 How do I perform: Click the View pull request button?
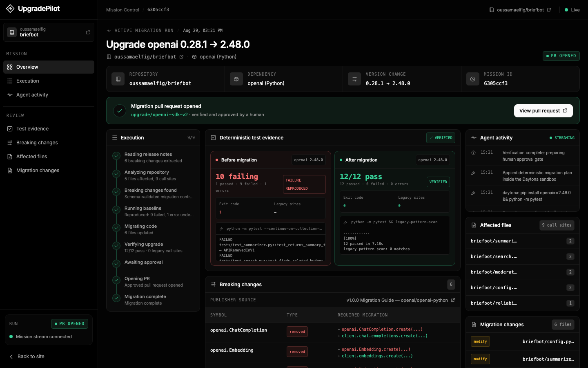(543, 111)
